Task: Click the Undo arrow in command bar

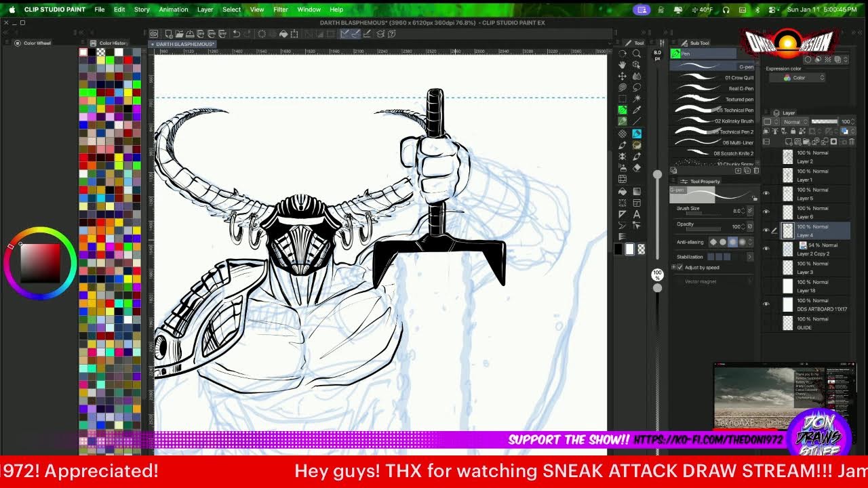Action: (237, 34)
